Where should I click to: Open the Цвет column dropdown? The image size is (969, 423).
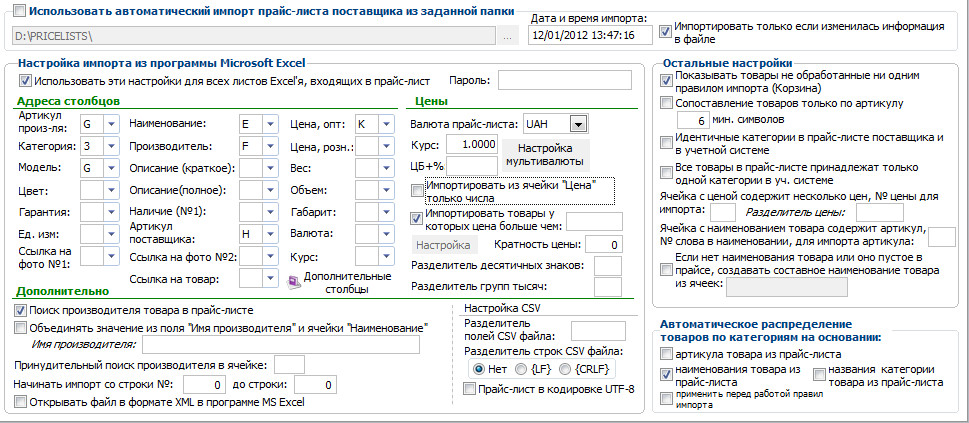(111, 190)
